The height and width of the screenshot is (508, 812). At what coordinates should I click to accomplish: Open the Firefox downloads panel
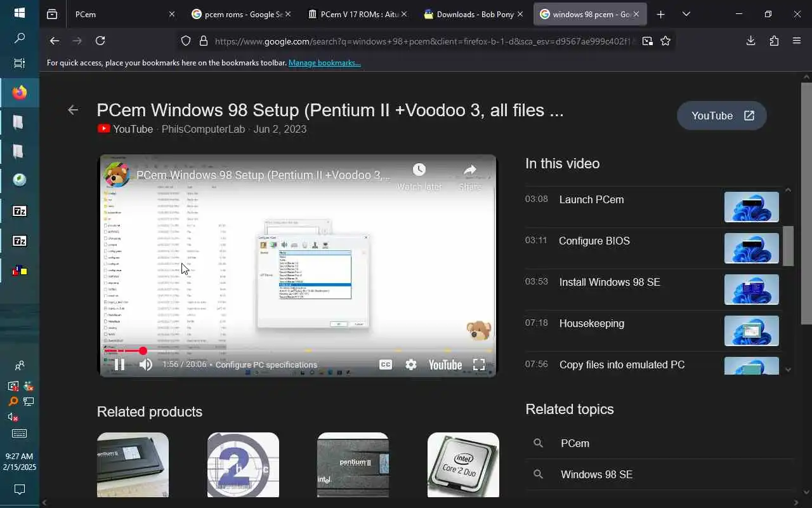750,41
